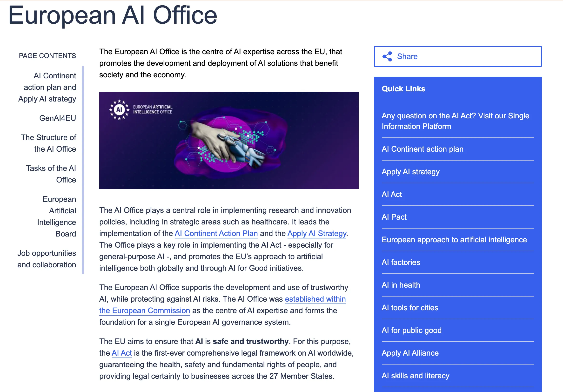Jump to Tasks of the AI Office
The height and width of the screenshot is (392, 563).
(x=51, y=174)
